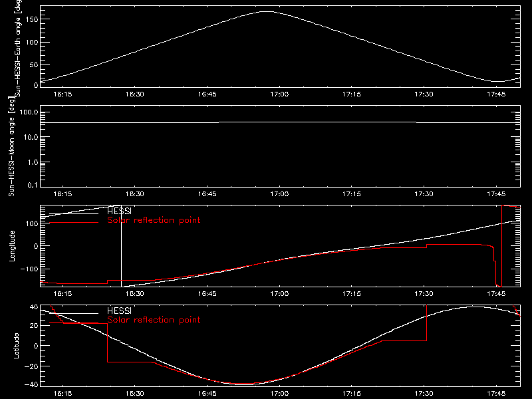Click the red legend line sample in Longitude plot
Image resolution: width=532 pixels, height=399 pixels.
click(x=74, y=223)
